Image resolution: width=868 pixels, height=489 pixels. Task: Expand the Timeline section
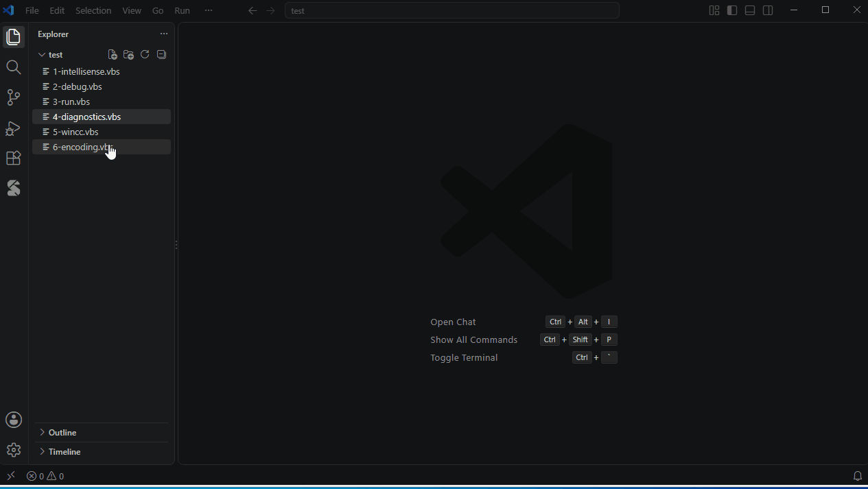pos(102,452)
